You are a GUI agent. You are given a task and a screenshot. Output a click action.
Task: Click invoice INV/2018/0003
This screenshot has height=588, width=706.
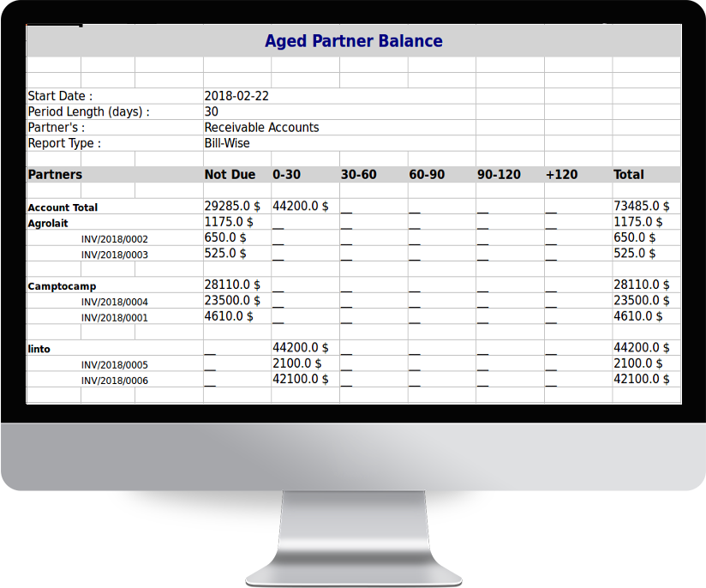click(114, 255)
